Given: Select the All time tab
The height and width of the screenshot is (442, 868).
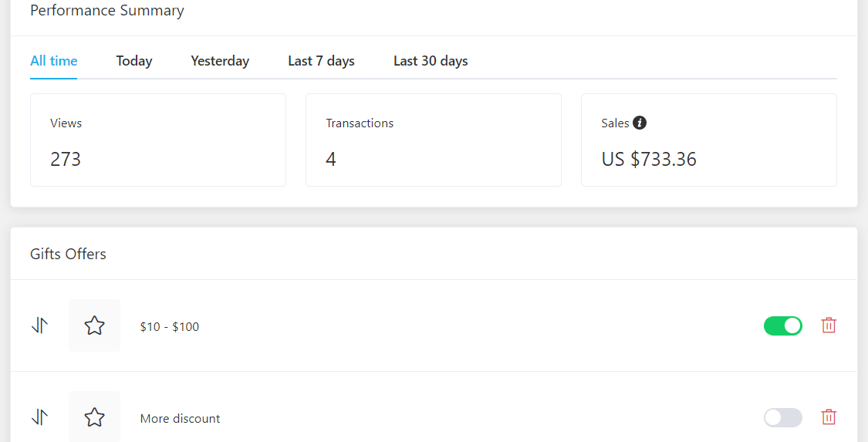Looking at the screenshot, I should pos(54,61).
